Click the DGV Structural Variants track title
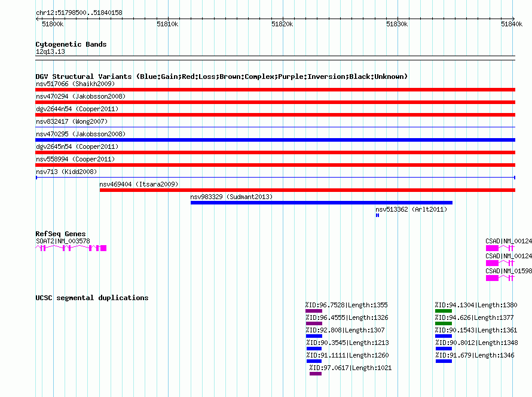The width and height of the screenshot is (532, 397). [x=221, y=77]
